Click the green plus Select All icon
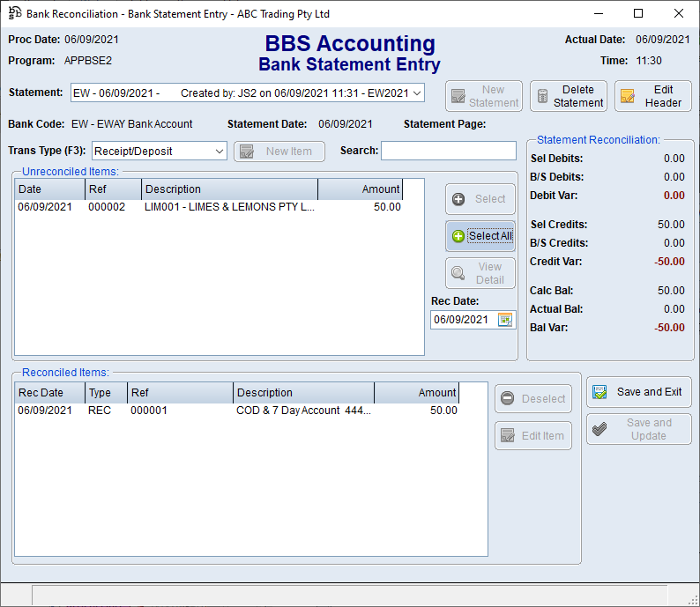This screenshot has width=700, height=607. point(458,236)
